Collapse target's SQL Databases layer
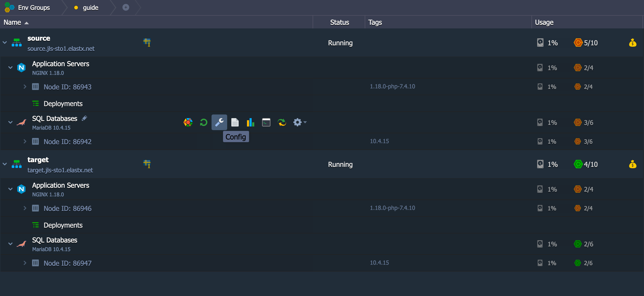Viewport: 644px width, 296px height. pos(10,244)
